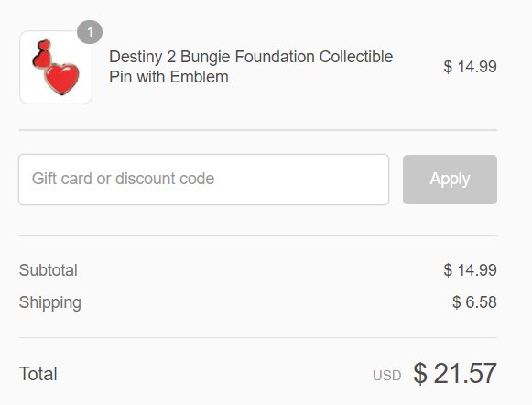Viewport: 532px width, 405px height.
Task: Click the Shipping cost $ 6.58
Action: coord(474,302)
